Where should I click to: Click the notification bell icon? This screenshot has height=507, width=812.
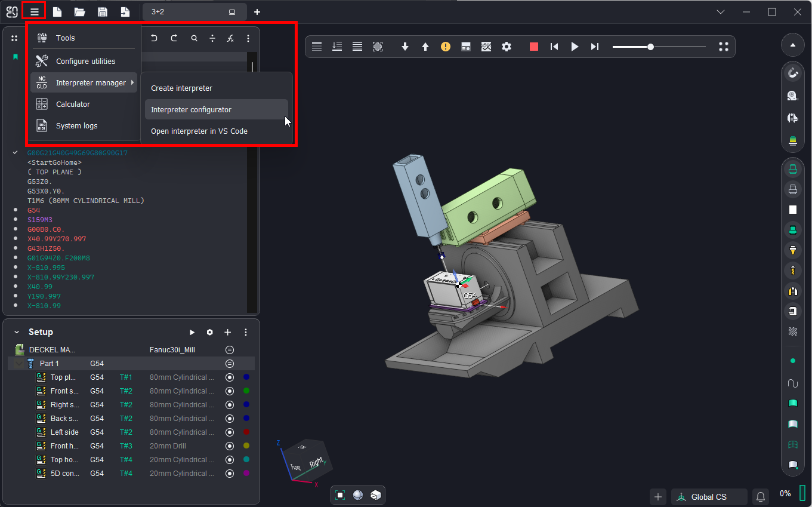761,497
